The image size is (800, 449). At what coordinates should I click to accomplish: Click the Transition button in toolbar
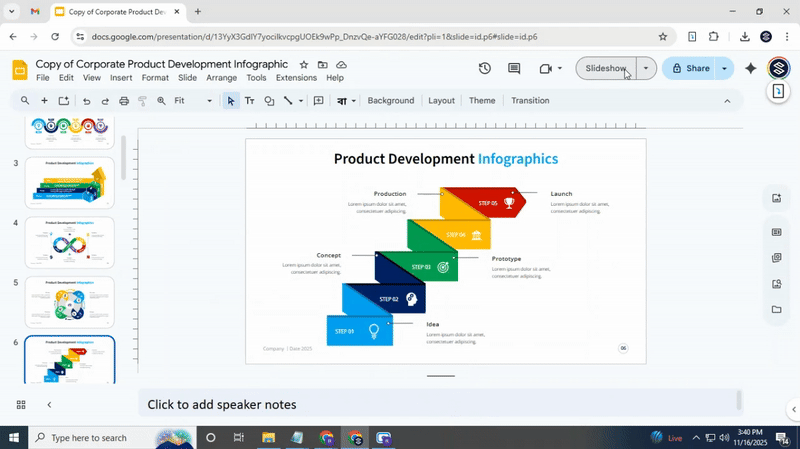click(x=530, y=101)
